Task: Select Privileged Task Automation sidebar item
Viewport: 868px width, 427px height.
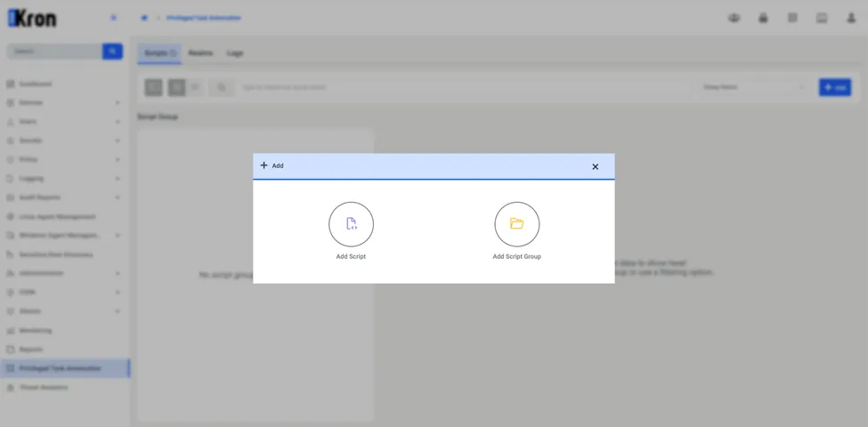Action: click(x=65, y=368)
